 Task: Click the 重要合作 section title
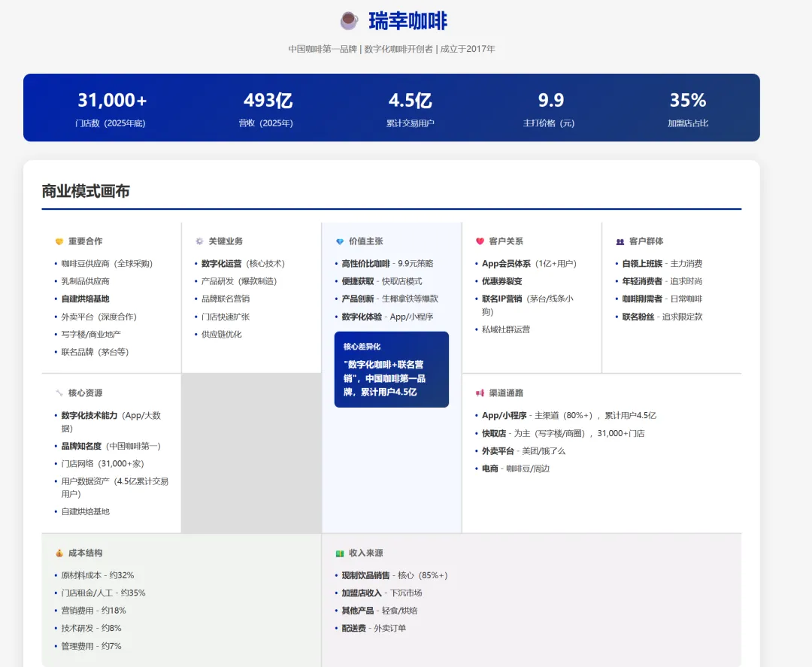click(x=86, y=241)
